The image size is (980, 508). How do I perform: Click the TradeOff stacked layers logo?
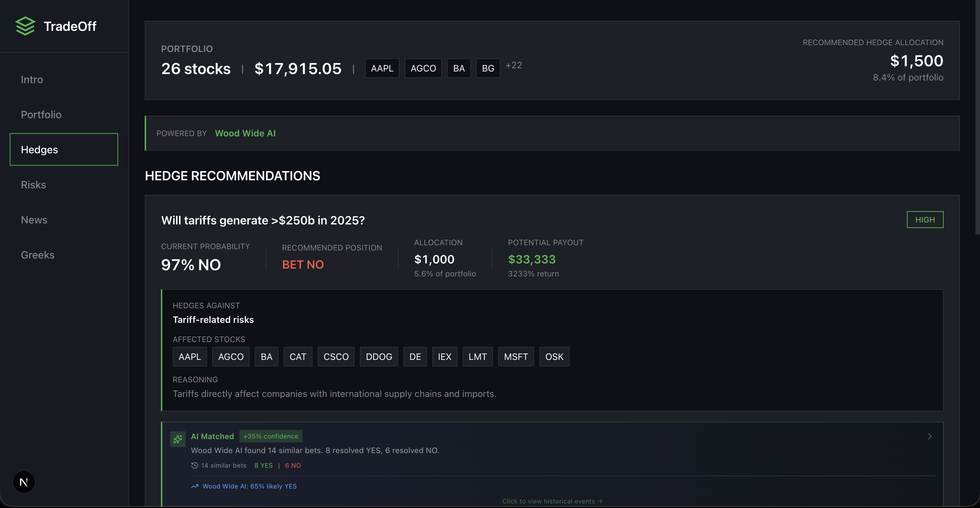click(x=25, y=26)
